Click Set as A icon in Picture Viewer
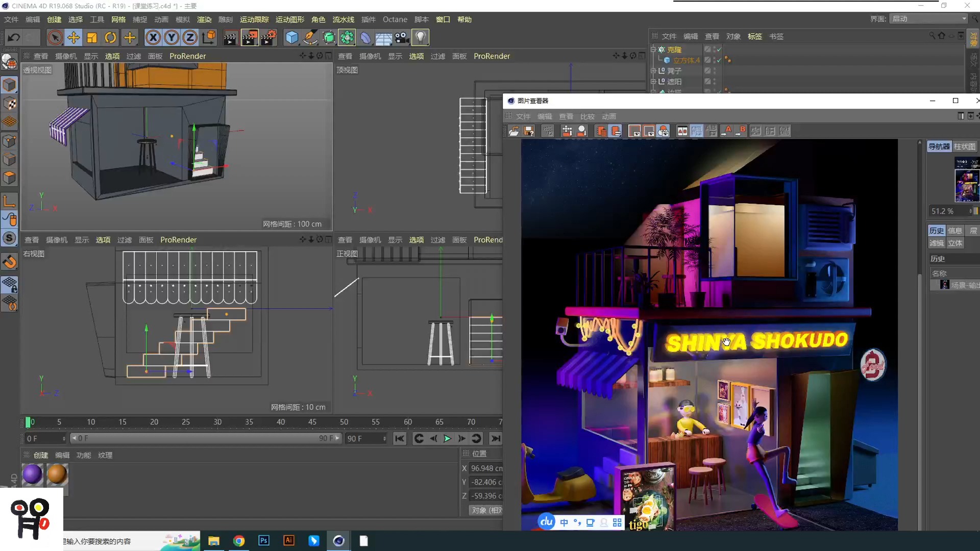980x551 pixels. [x=726, y=131]
